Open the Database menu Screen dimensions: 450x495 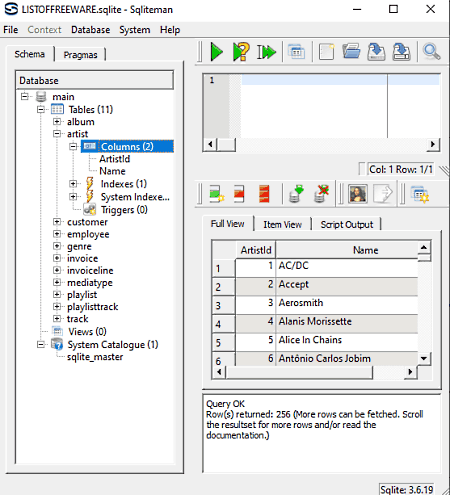point(90,30)
